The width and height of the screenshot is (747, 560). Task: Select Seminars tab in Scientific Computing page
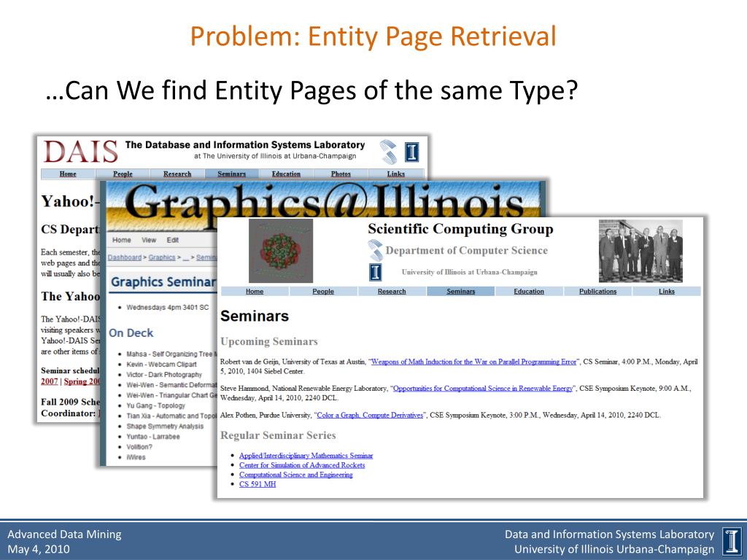click(461, 292)
